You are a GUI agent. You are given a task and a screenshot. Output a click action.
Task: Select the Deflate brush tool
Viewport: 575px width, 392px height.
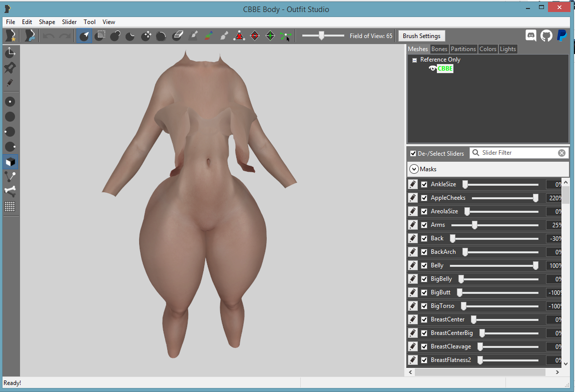click(130, 36)
